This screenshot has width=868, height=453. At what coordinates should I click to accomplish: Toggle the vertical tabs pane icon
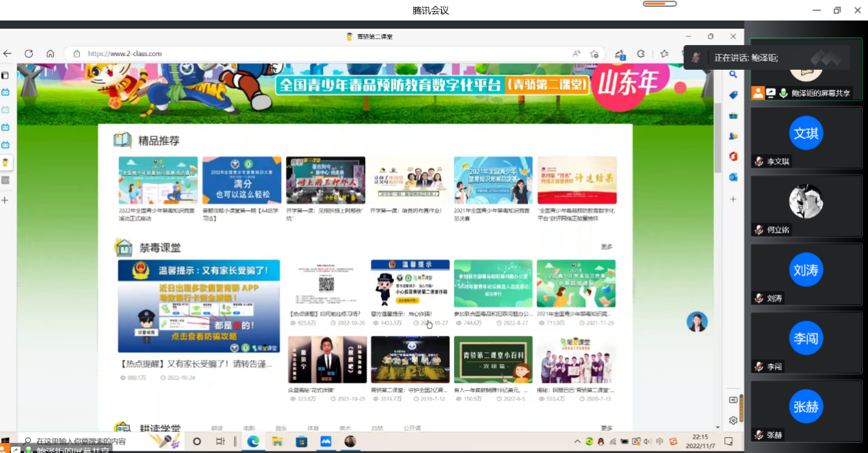click(x=5, y=75)
